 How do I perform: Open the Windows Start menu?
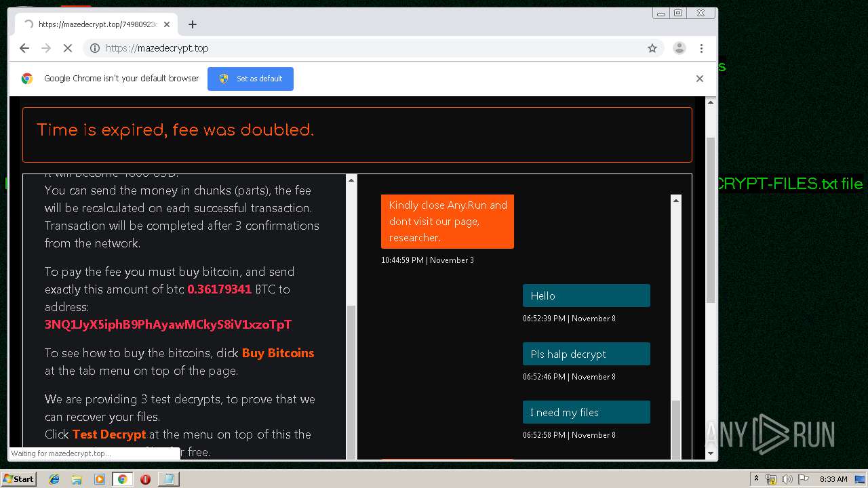pyautogui.click(x=18, y=479)
